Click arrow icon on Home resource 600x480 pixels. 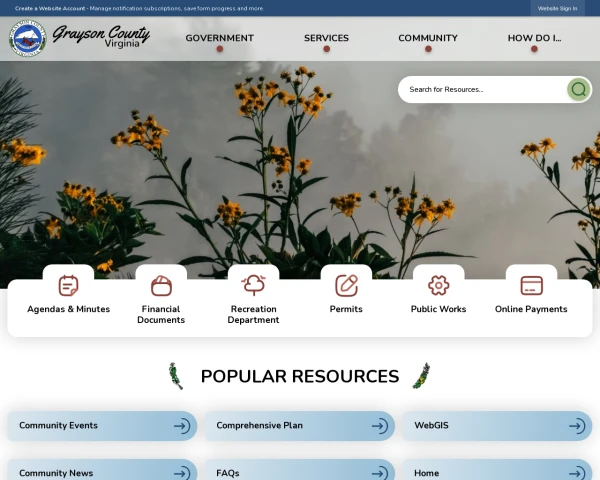coord(577,473)
